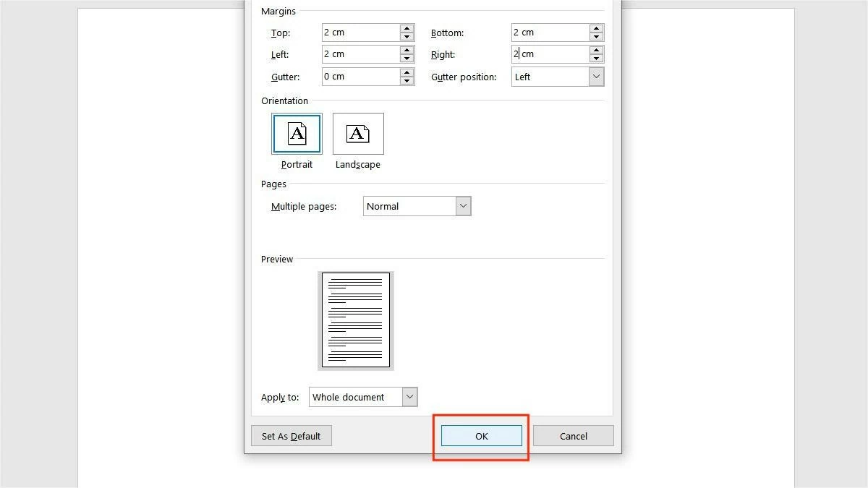The height and width of the screenshot is (488, 868).
Task: Open the Multiple pages dropdown
Action: (463, 206)
